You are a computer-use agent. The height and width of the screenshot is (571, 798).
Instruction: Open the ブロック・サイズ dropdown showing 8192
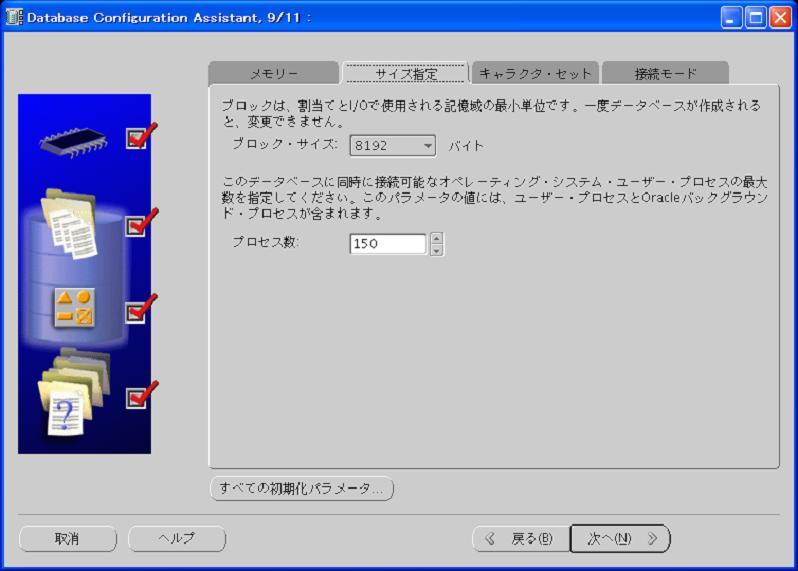point(392,146)
